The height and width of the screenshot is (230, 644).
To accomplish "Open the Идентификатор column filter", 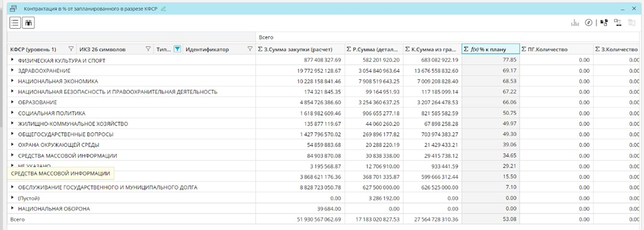I will pyautogui.click(x=250, y=49).
